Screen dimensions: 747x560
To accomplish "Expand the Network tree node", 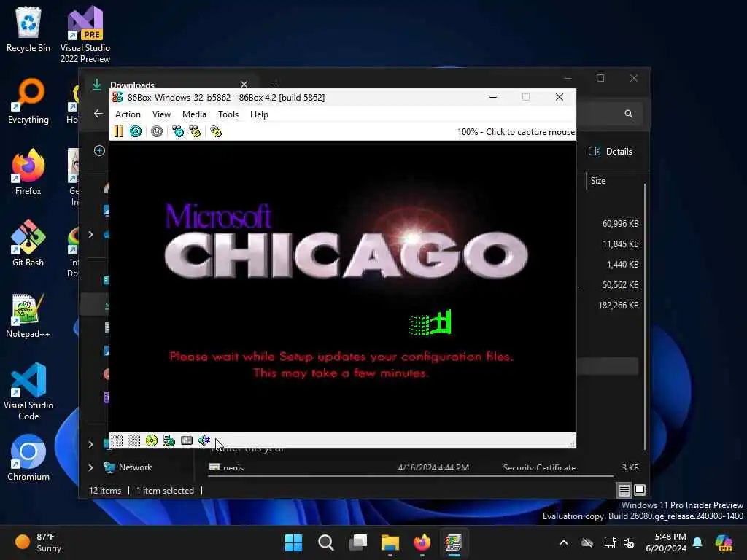I will pos(90,467).
